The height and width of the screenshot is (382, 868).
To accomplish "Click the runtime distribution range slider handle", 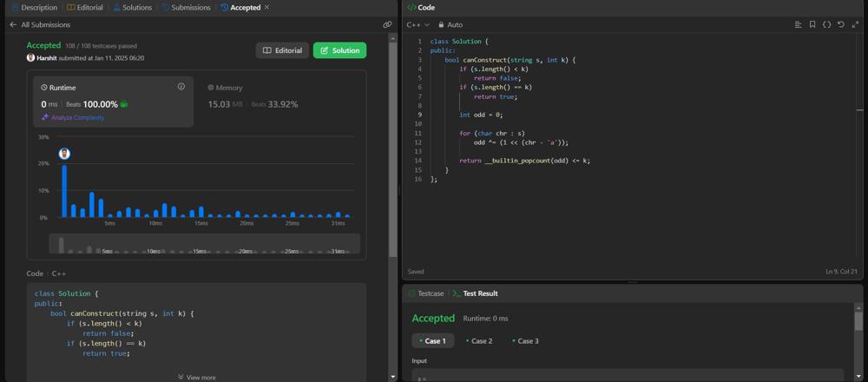I will click(61, 245).
